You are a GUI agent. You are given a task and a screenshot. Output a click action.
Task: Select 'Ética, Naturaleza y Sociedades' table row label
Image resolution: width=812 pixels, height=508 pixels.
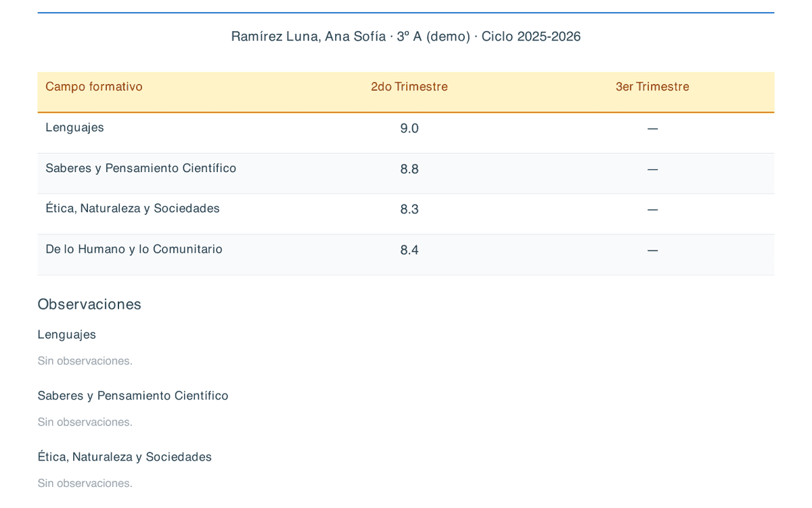[x=133, y=209]
